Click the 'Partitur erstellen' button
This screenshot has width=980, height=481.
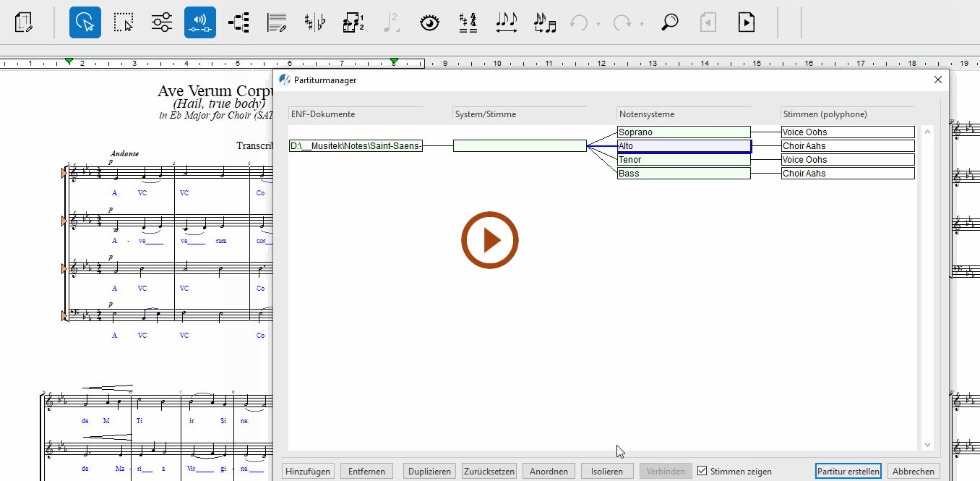pyautogui.click(x=848, y=471)
